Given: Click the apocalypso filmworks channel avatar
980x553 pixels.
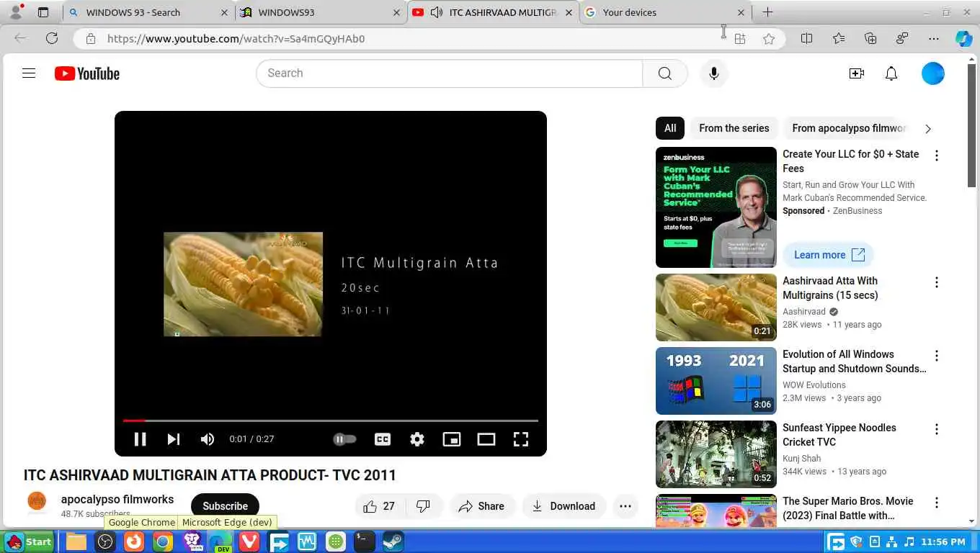Looking at the screenshot, I should tap(37, 502).
